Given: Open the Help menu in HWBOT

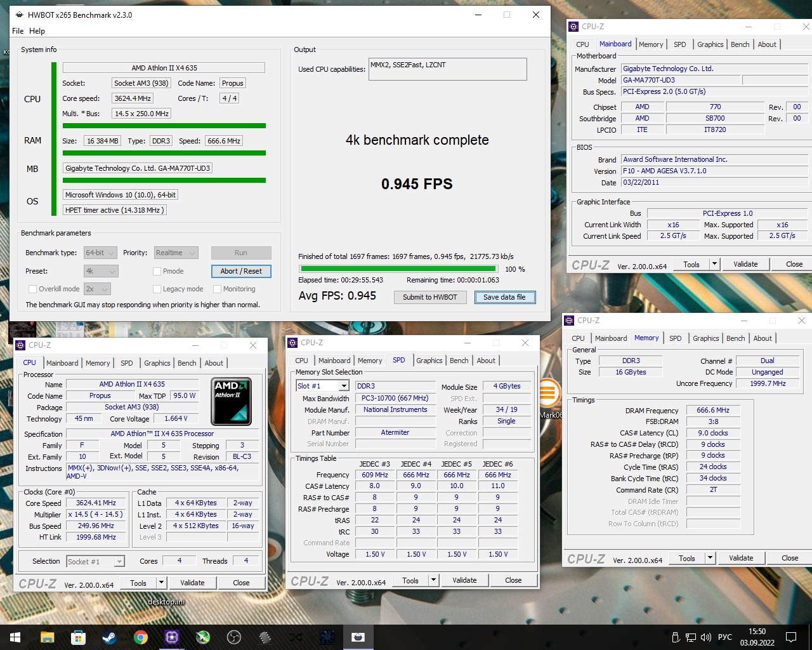Looking at the screenshot, I should pos(37,31).
